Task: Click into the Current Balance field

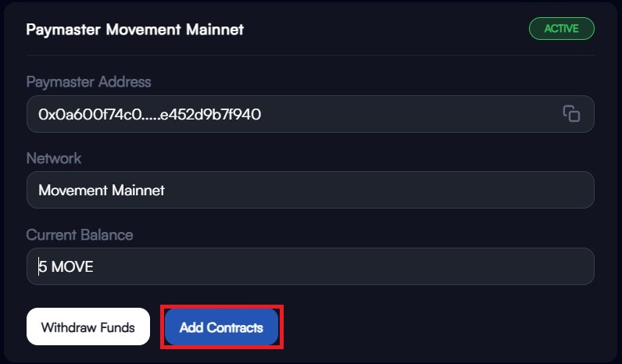Action: click(310, 266)
